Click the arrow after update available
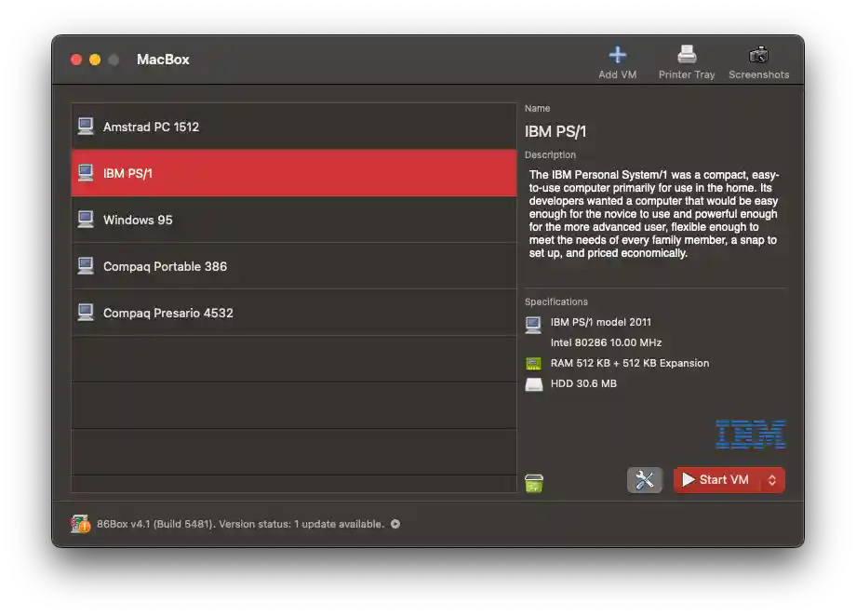Image resolution: width=856 pixels, height=616 pixels. click(x=395, y=524)
